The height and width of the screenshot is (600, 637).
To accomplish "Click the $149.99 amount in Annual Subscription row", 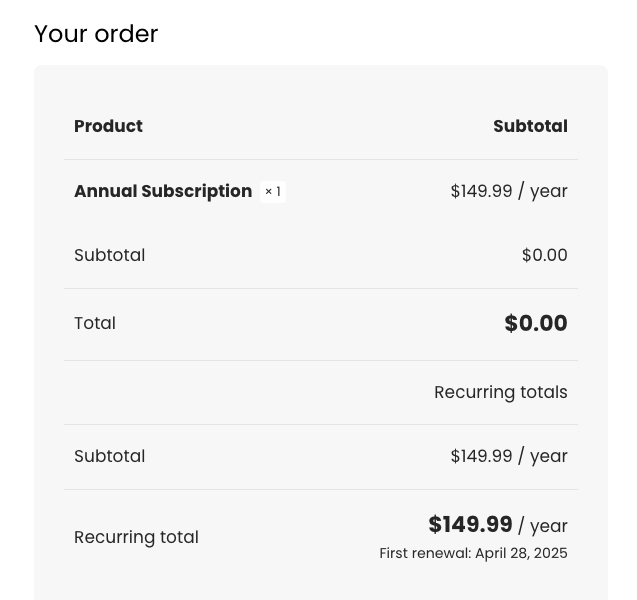I will [481, 191].
